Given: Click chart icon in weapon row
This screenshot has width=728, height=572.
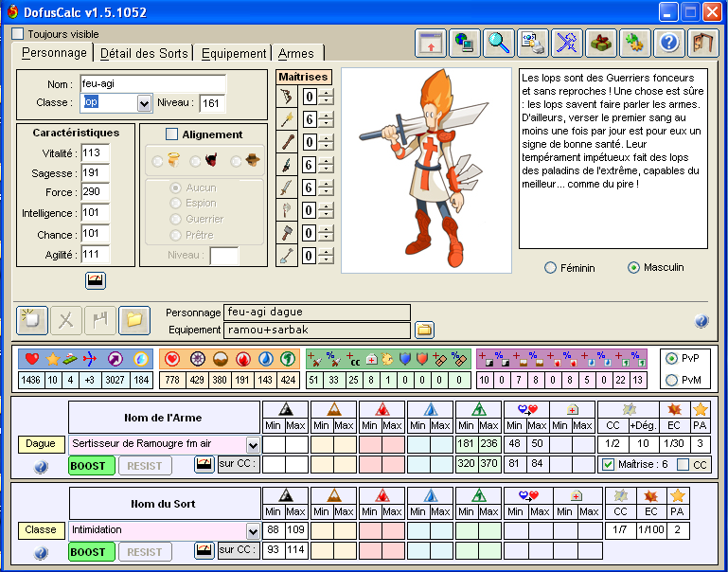Looking at the screenshot, I should click(x=204, y=464).
